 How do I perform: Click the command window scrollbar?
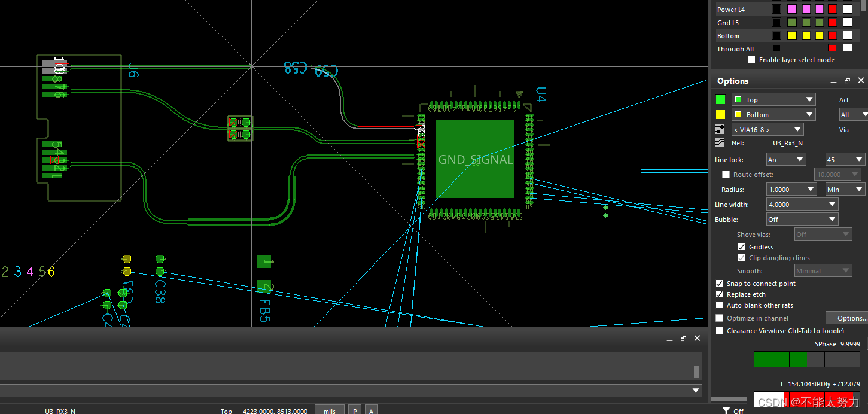click(696, 372)
